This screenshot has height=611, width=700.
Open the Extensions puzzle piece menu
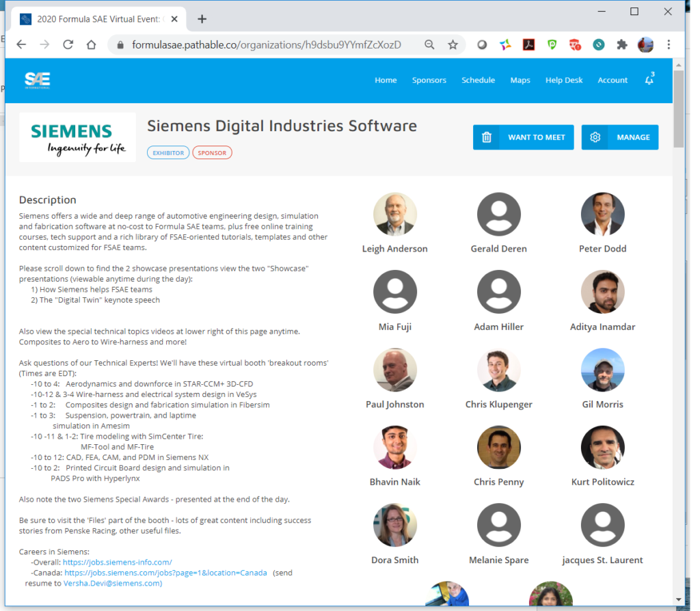[x=622, y=44]
